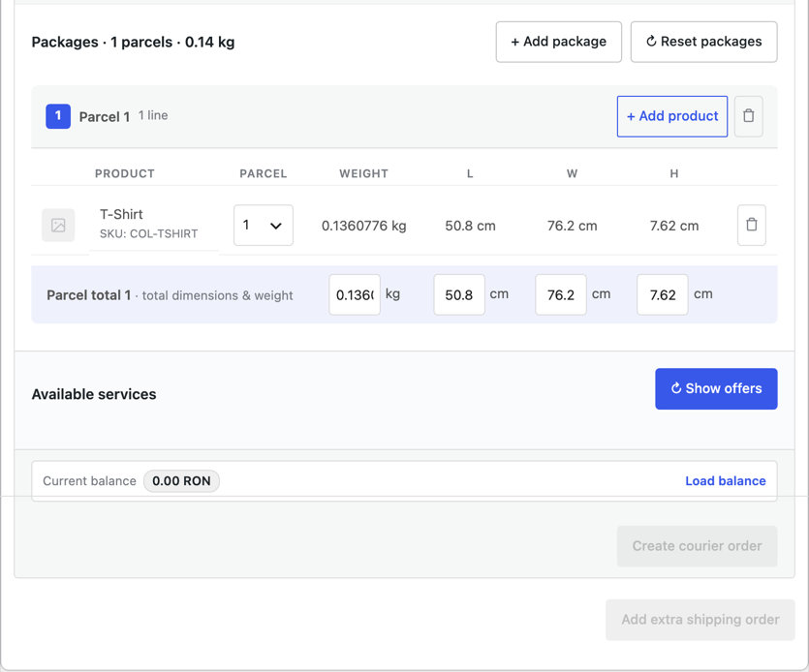Viewport: 809px width, 672px height.
Task: Click the Show offers button
Action: pyautogui.click(x=716, y=389)
